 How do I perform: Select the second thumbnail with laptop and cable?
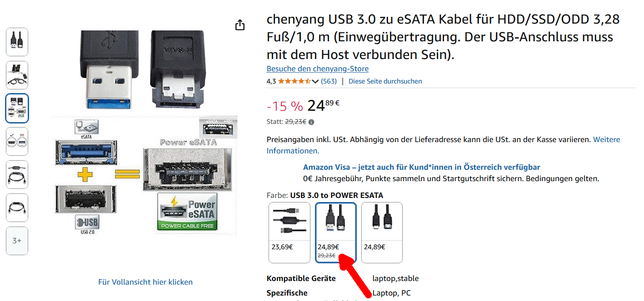tap(17, 75)
